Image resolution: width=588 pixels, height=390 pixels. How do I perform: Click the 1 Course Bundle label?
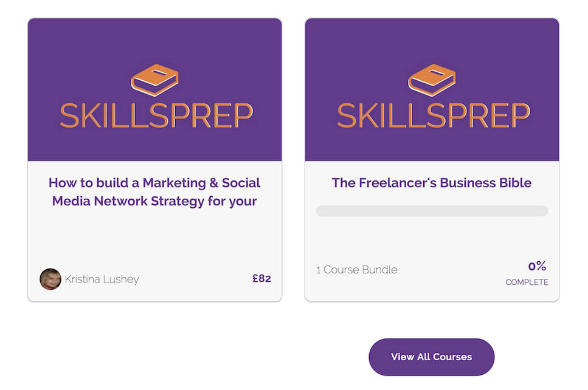[358, 269]
